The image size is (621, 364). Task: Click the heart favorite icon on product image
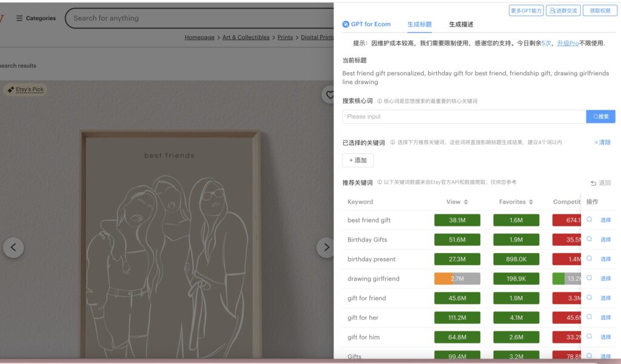[x=329, y=95]
